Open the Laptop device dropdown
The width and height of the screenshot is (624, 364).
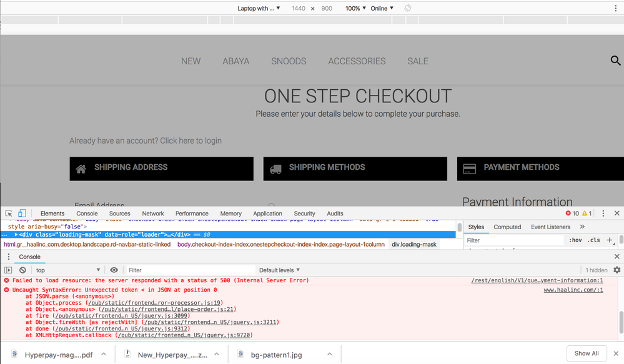point(259,9)
